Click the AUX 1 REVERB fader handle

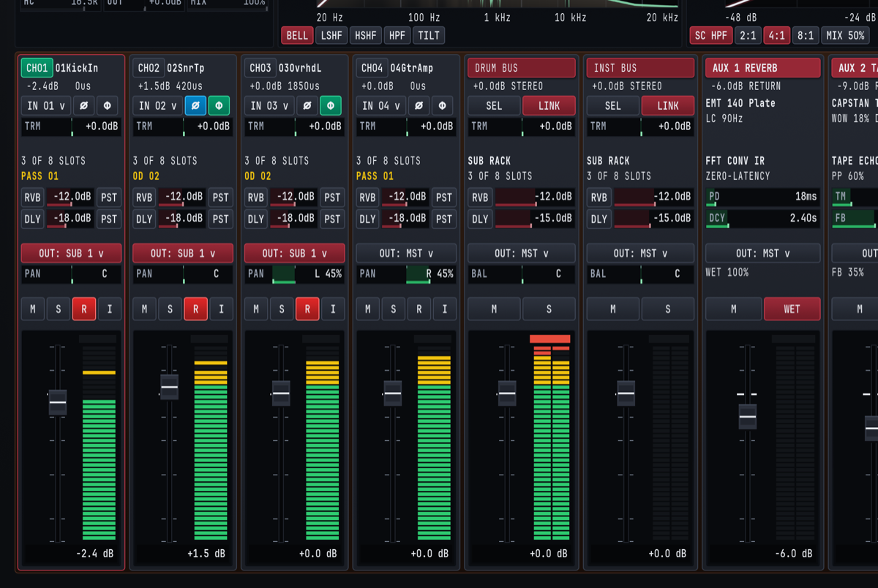coord(747,417)
